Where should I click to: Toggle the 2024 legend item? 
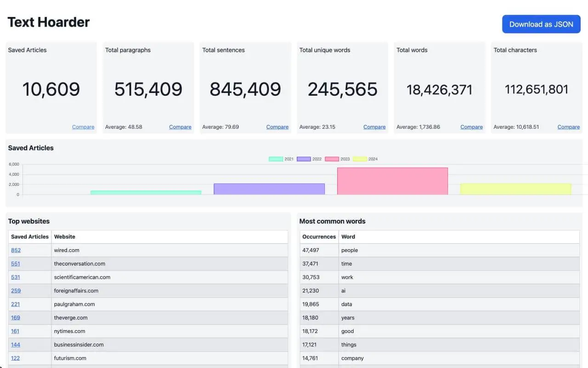click(x=360, y=159)
